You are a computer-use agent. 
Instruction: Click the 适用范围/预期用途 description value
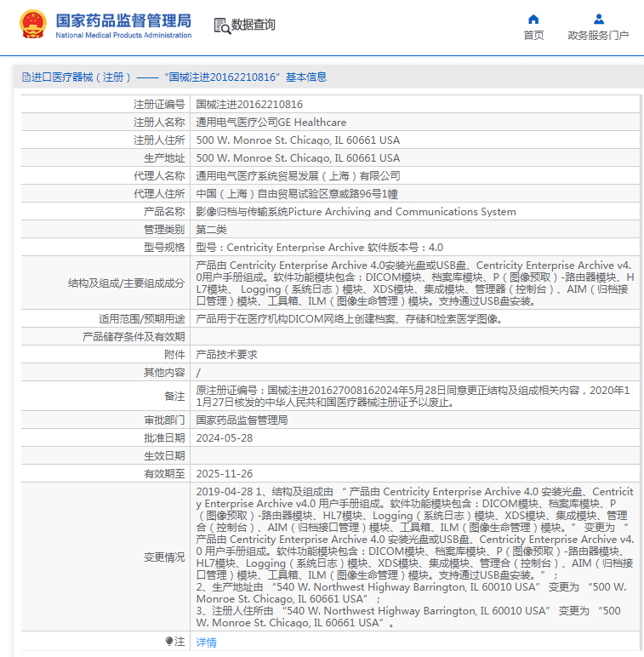click(x=350, y=319)
